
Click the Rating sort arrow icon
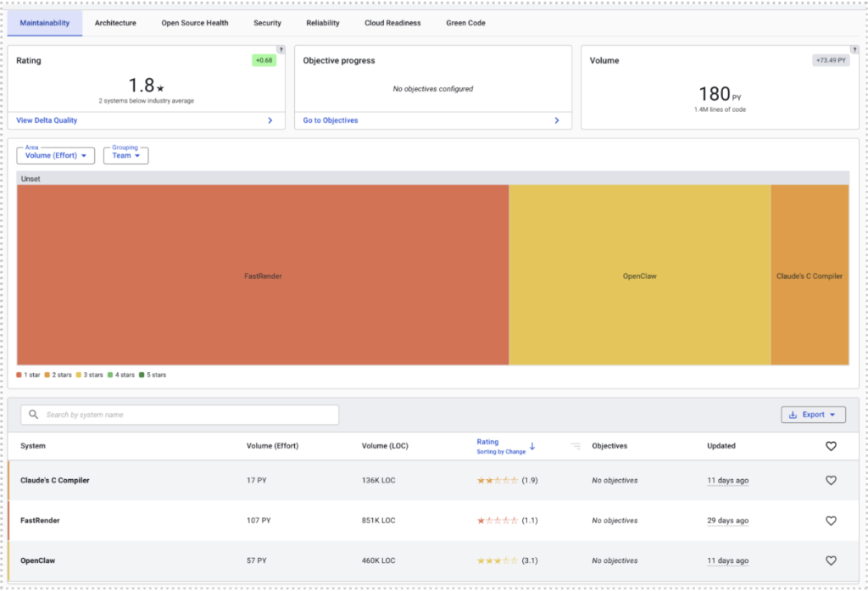[x=532, y=446]
